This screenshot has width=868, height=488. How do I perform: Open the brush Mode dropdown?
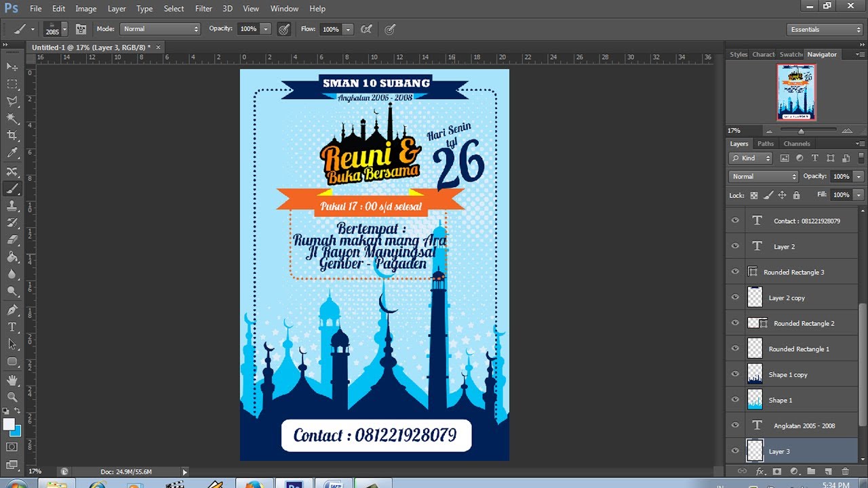tap(160, 29)
